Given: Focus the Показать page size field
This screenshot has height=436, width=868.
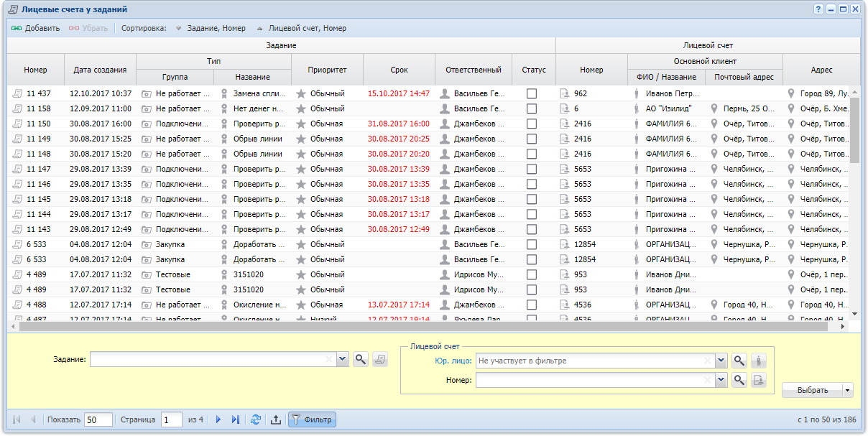Looking at the screenshot, I should (x=98, y=419).
